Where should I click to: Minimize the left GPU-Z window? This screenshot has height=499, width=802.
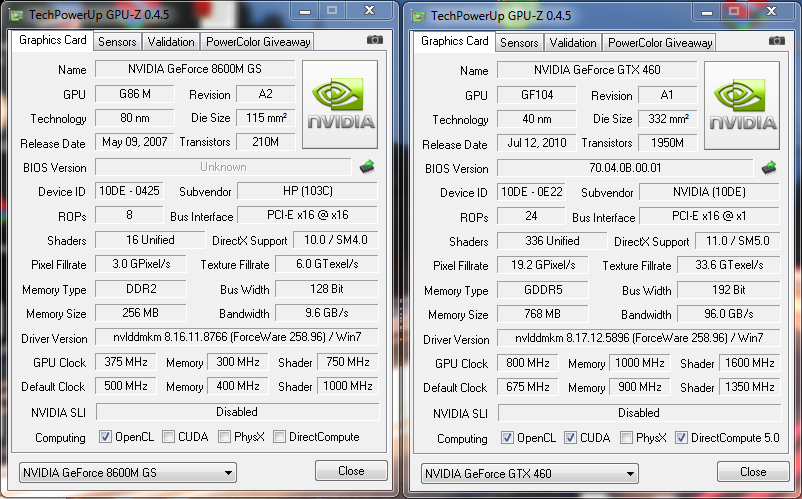point(305,11)
